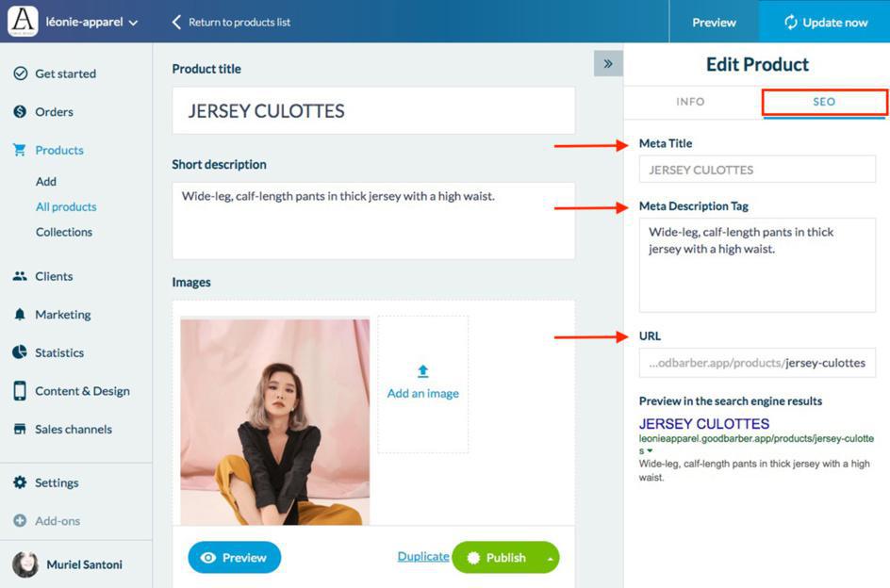Click the Clients people icon
The width and height of the screenshot is (890, 588).
point(20,276)
